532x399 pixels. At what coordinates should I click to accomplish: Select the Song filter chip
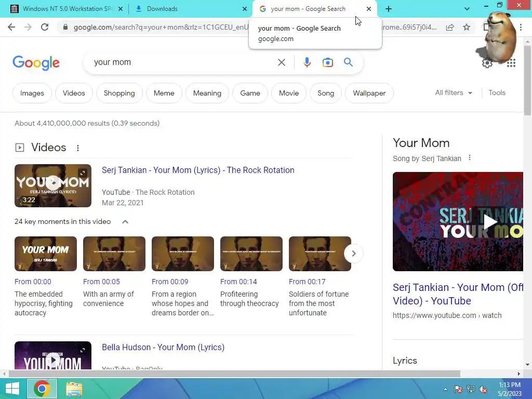326,93
